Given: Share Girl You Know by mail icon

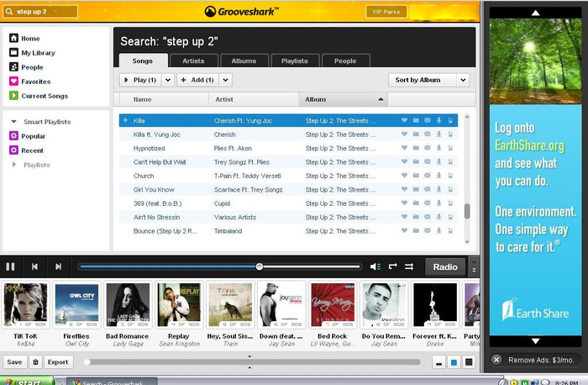Looking at the screenshot, I should tap(428, 189).
